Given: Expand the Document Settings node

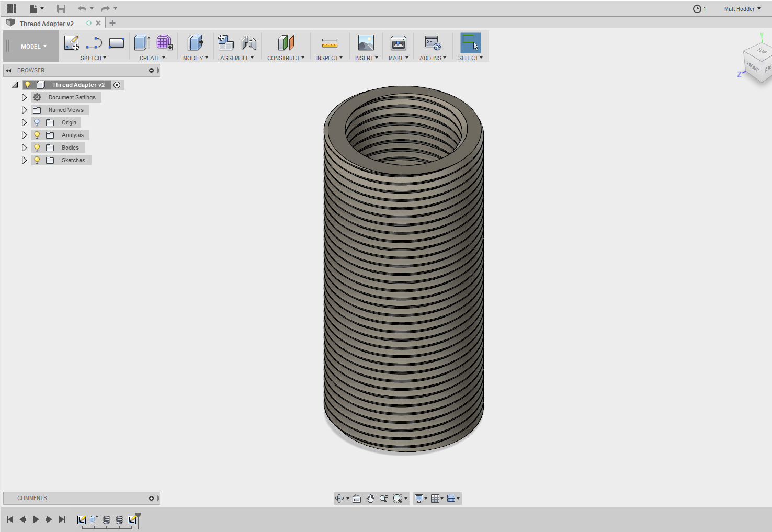Looking at the screenshot, I should (x=24, y=97).
